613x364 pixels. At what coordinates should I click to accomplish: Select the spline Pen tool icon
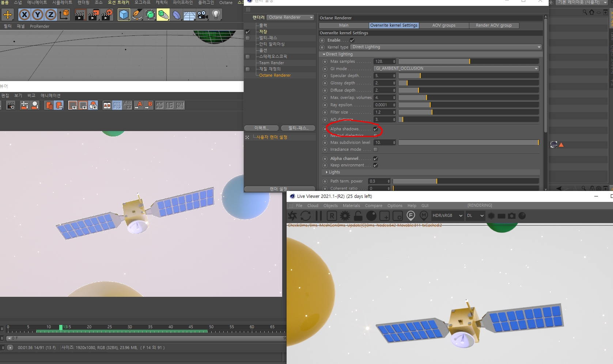click(137, 15)
